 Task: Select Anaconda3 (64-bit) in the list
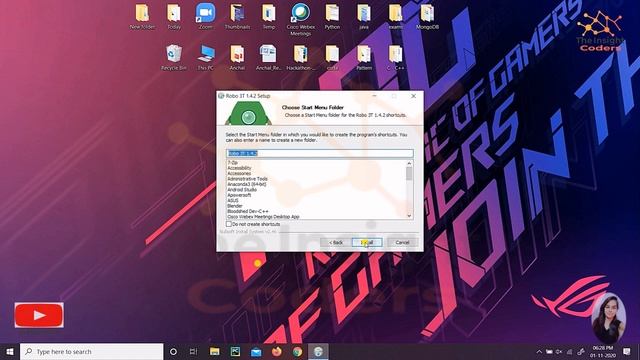point(247,184)
